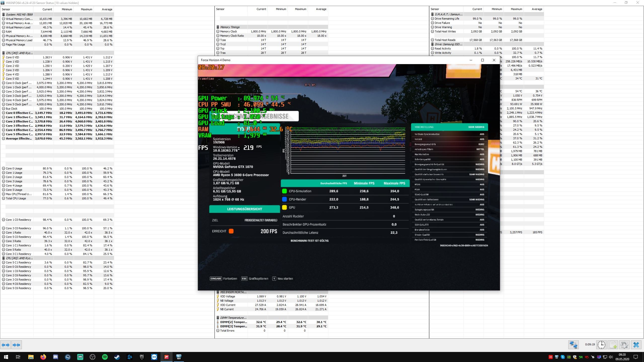Open Battle.net from the taskbar

(x=129, y=357)
